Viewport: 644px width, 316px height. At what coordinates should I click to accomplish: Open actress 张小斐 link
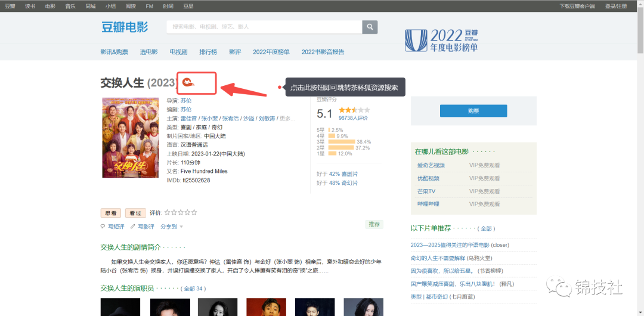tap(209, 118)
